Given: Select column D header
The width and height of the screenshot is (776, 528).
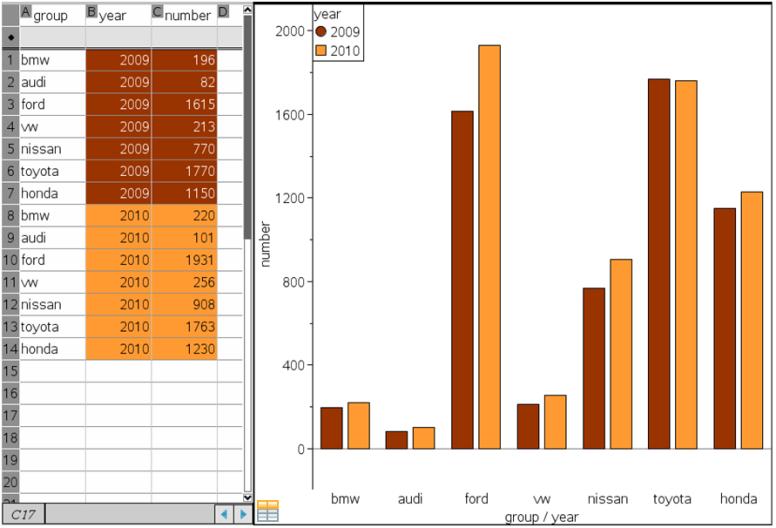Looking at the screenshot, I should [x=230, y=15].
